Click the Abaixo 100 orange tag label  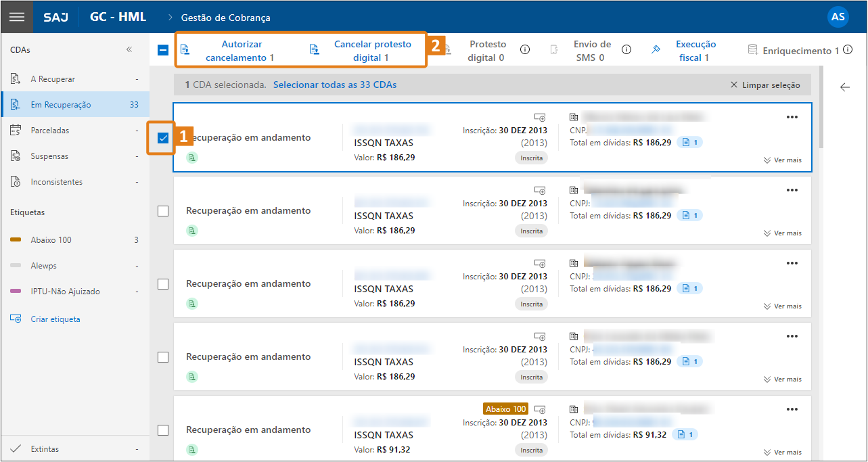pyautogui.click(x=505, y=409)
